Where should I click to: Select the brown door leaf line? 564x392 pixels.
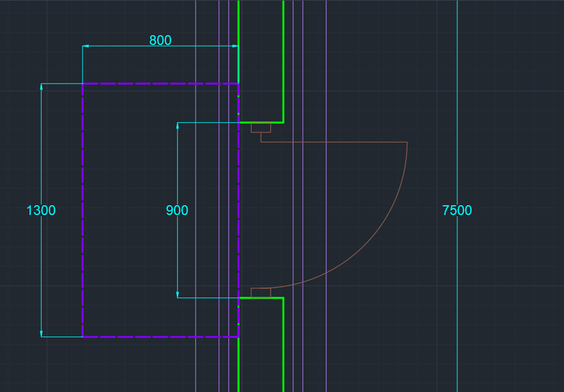pyautogui.click(x=333, y=142)
